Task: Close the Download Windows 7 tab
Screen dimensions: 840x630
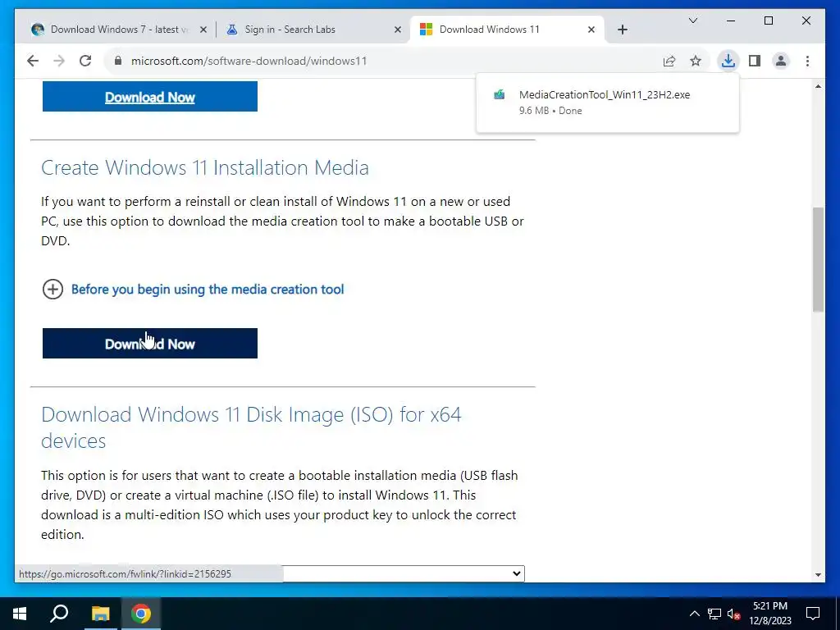Action: (203, 30)
